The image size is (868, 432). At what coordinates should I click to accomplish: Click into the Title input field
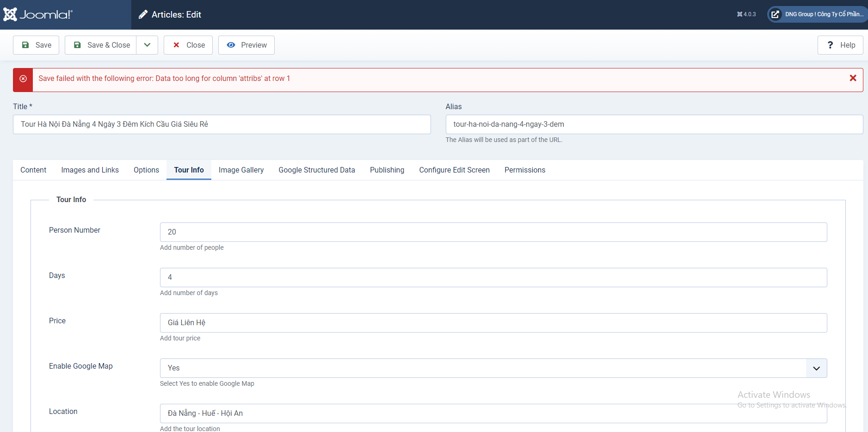click(x=222, y=124)
